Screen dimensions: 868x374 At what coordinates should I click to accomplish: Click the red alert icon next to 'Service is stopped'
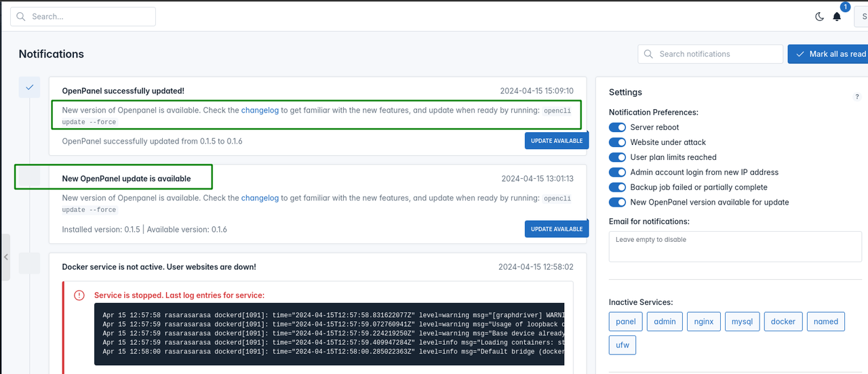click(79, 295)
